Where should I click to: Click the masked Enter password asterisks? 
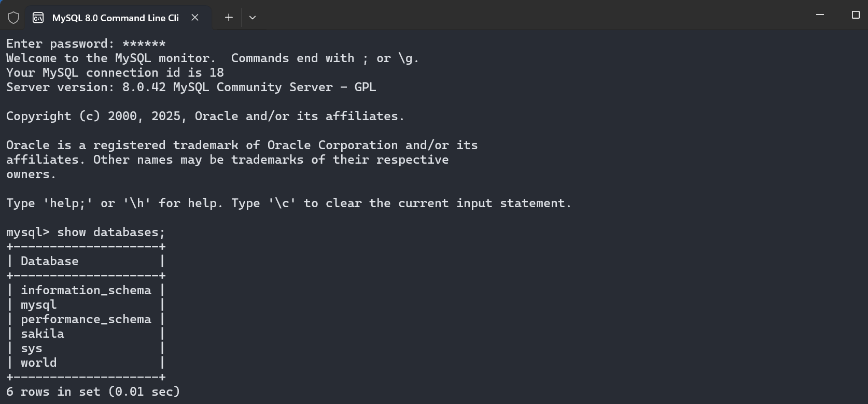pyautogui.click(x=144, y=44)
